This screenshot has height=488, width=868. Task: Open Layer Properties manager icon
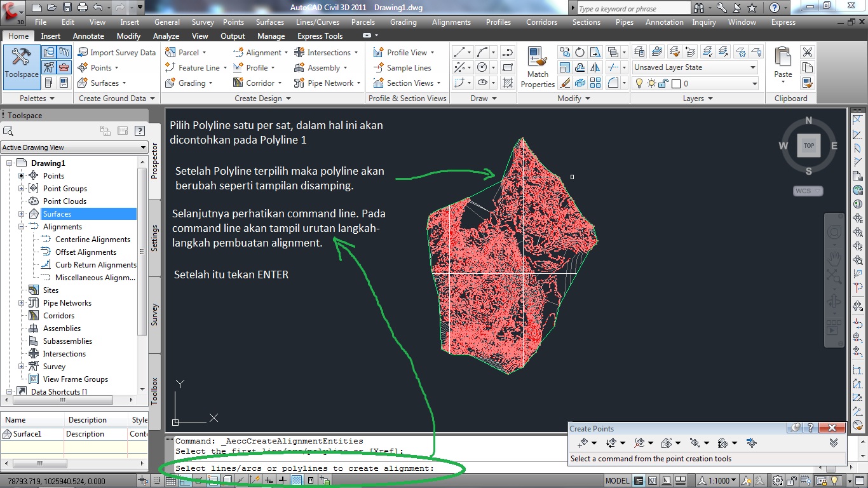point(640,52)
